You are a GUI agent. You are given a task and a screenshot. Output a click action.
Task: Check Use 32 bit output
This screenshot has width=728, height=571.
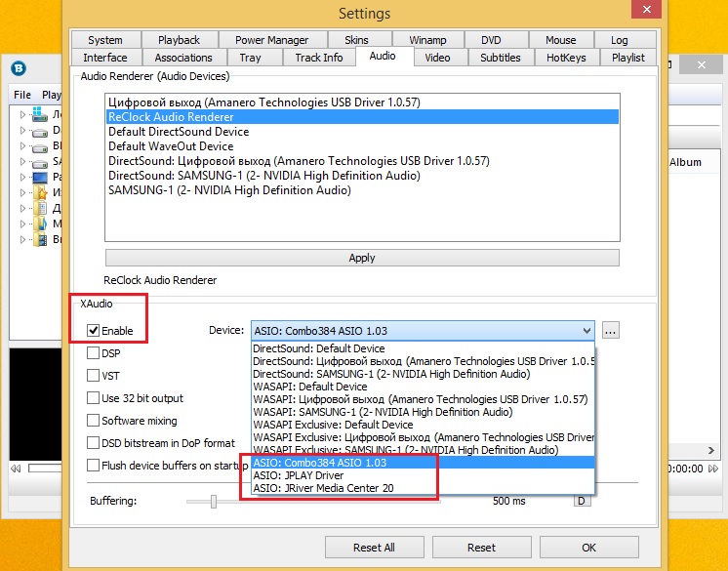(94, 398)
